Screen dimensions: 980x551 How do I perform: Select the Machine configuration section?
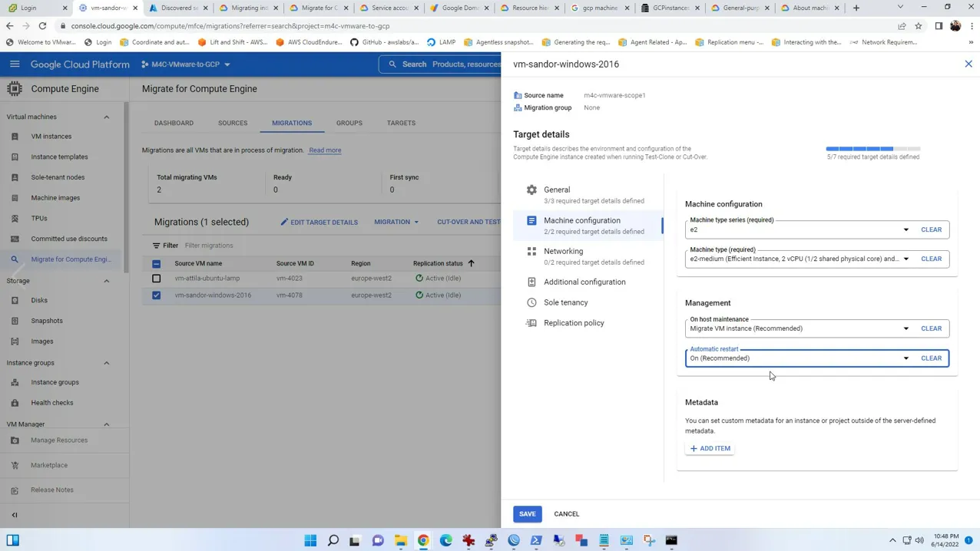pos(588,226)
